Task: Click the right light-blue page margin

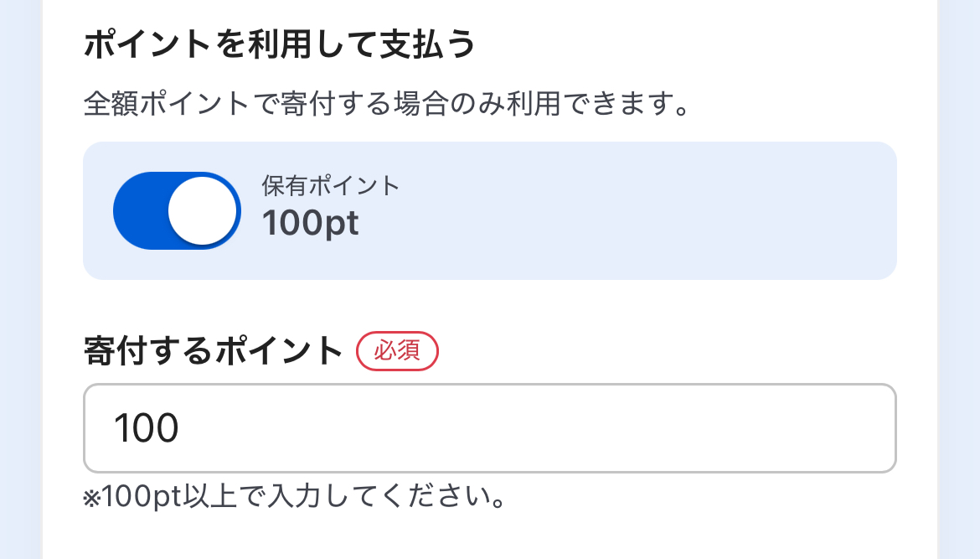Action: pos(959,277)
